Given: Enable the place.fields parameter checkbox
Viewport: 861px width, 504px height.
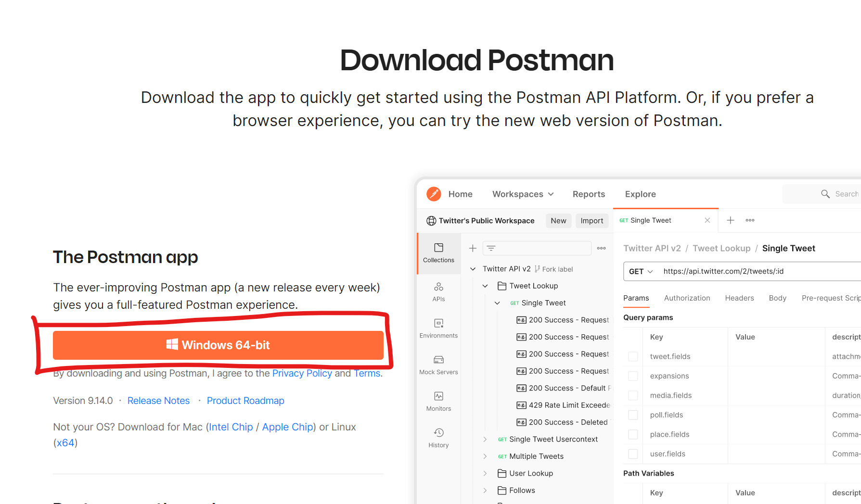Looking at the screenshot, I should coord(633,434).
